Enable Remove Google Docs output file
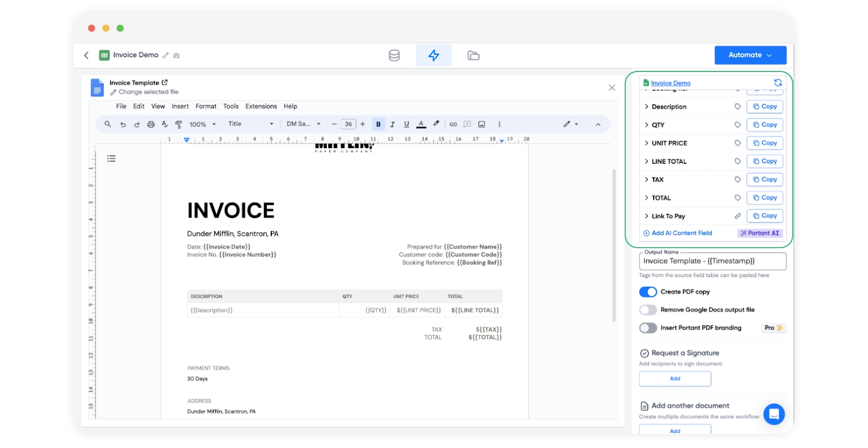This screenshot has width=868, height=448. 648,310
